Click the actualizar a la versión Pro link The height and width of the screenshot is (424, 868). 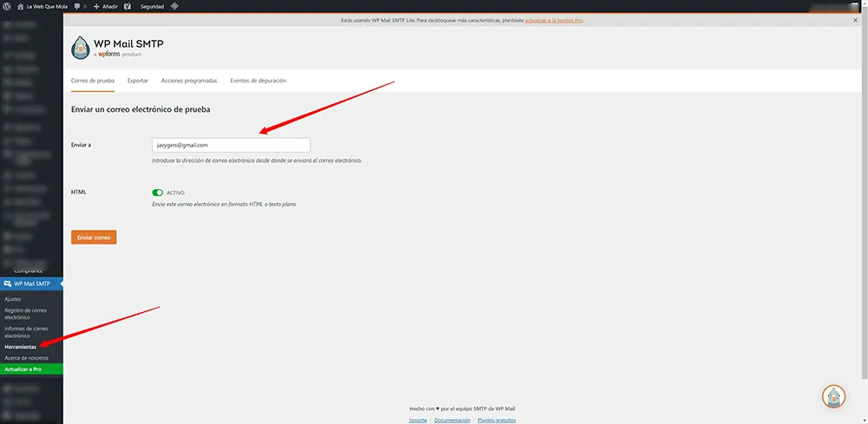[554, 20]
